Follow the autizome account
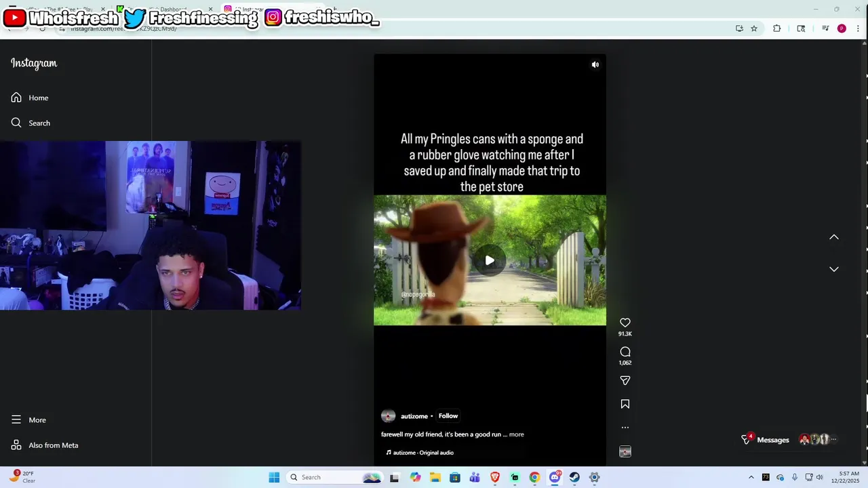 click(x=448, y=416)
